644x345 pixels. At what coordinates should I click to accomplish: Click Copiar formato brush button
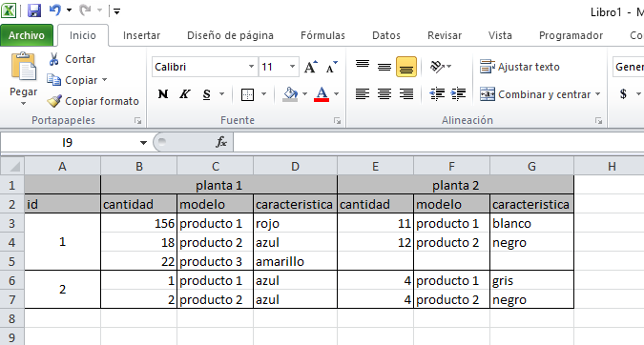(93, 101)
